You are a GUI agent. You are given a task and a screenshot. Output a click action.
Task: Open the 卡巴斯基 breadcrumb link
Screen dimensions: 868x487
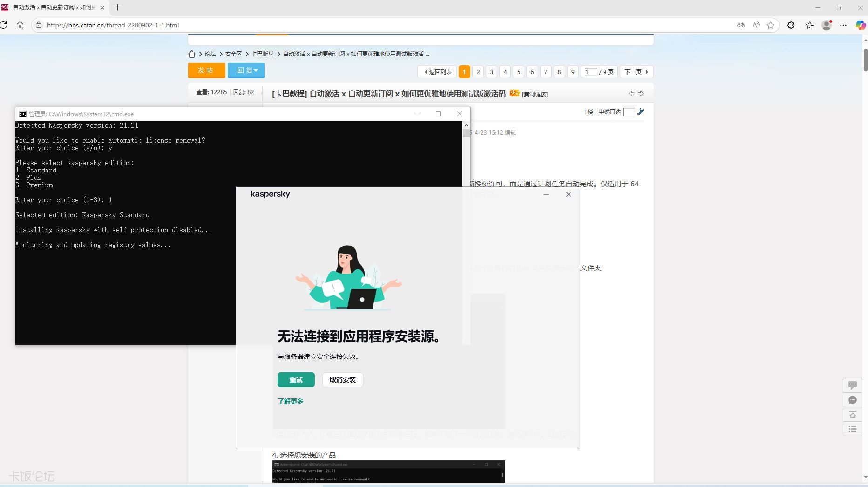click(263, 54)
